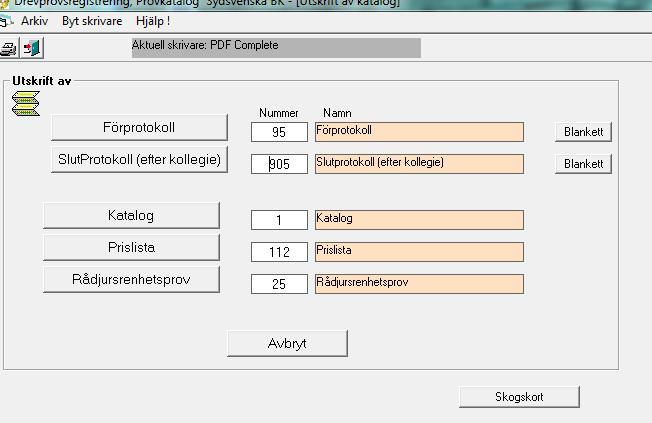This screenshot has width=652, height=423.
Task: Click the exit door icon in the toolbar
Action: point(32,48)
